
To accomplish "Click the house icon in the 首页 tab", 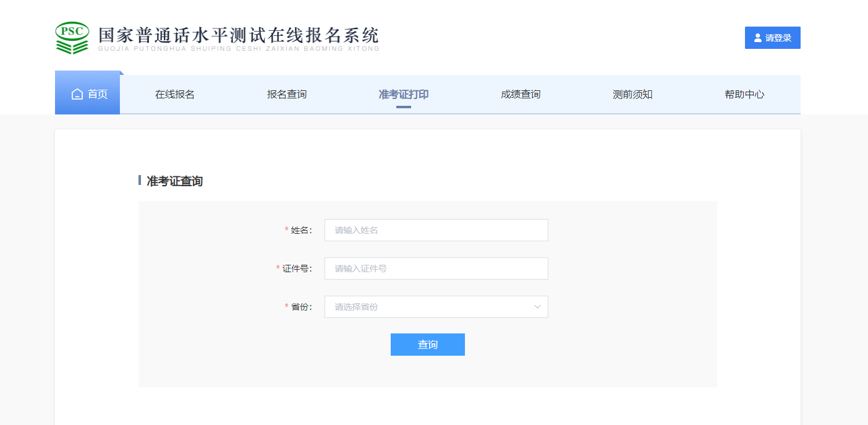I will pos(77,95).
